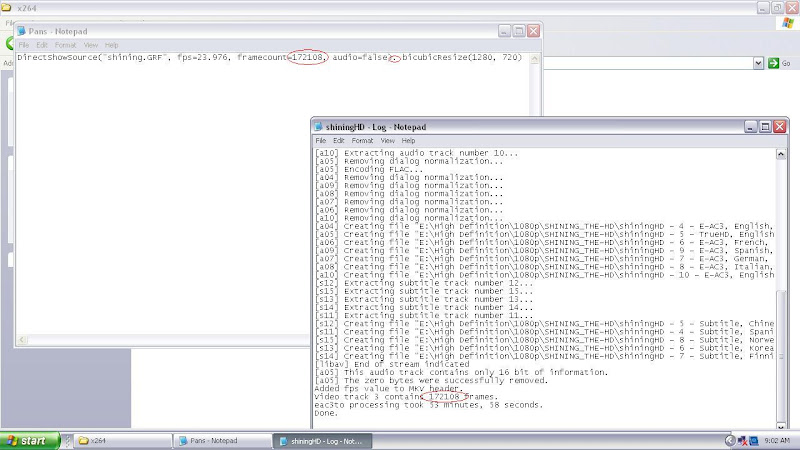This screenshot has width=800, height=450.
Task: Click scroll up arrow in shiningHD Log scrollbar
Action: [781, 154]
